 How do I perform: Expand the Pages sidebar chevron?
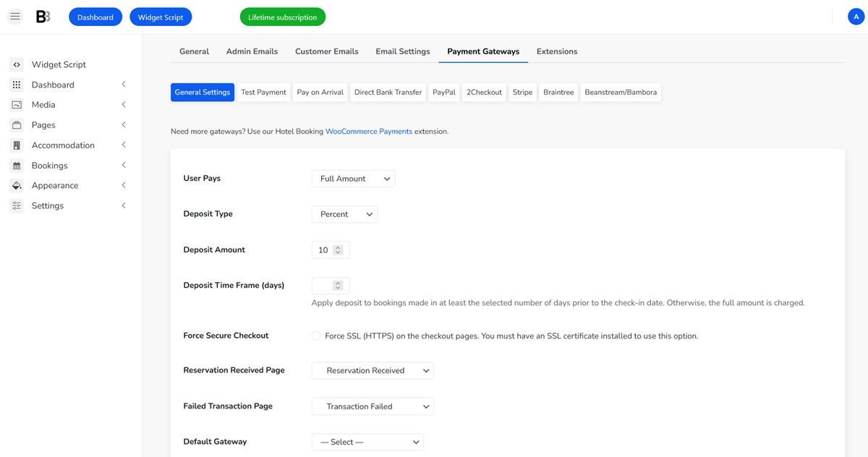[124, 125]
